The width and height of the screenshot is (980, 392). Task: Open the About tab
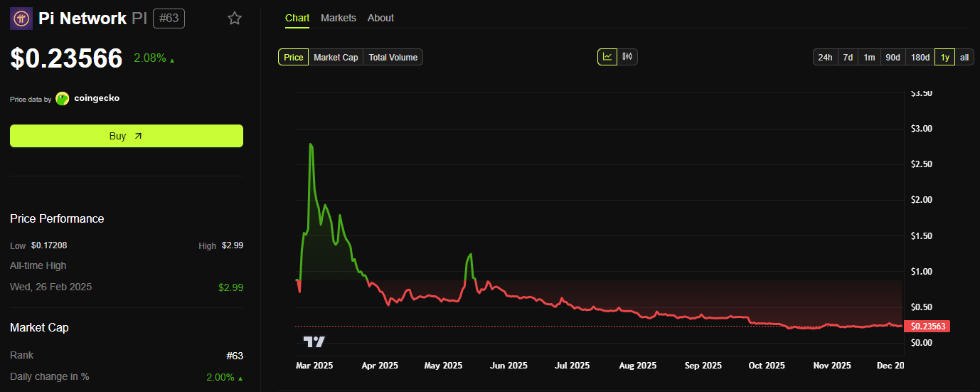pyautogui.click(x=380, y=18)
